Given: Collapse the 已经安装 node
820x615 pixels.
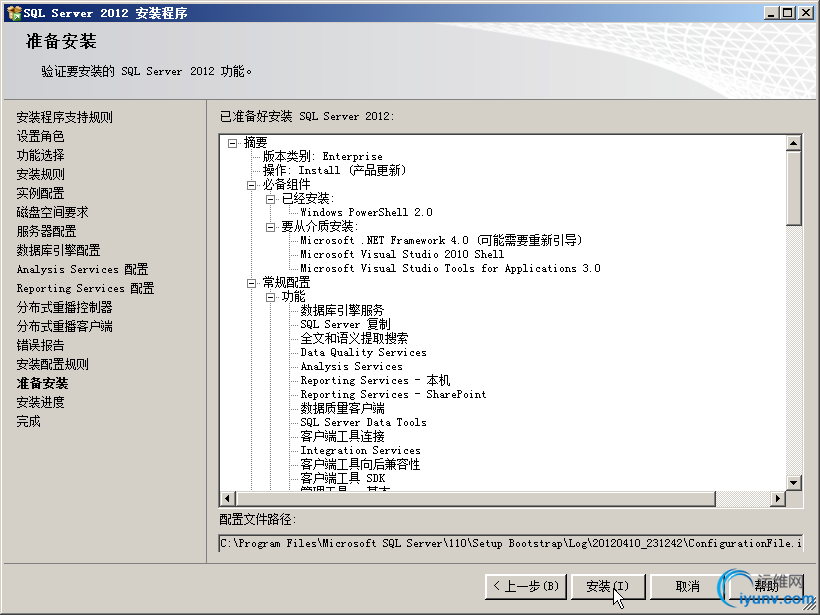Looking at the screenshot, I should pos(270,199).
